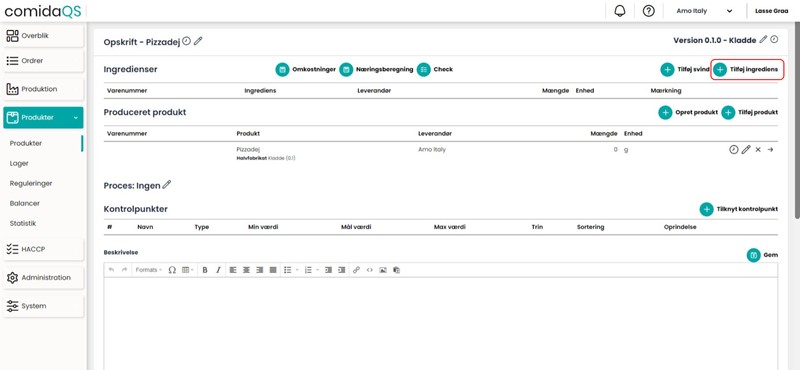Toggle bullet list in editor
The image size is (800, 370).
tap(287, 270)
